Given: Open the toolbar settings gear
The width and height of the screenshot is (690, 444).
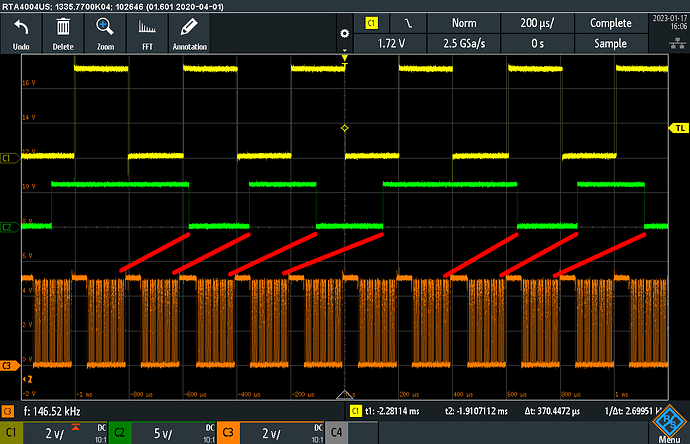Looking at the screenshot, I should (344, 33).
